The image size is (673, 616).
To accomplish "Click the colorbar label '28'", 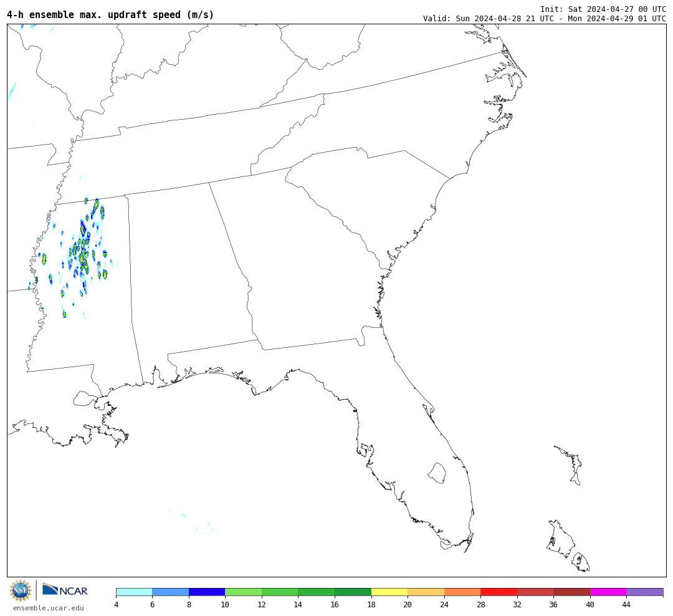I will [480, 604].
